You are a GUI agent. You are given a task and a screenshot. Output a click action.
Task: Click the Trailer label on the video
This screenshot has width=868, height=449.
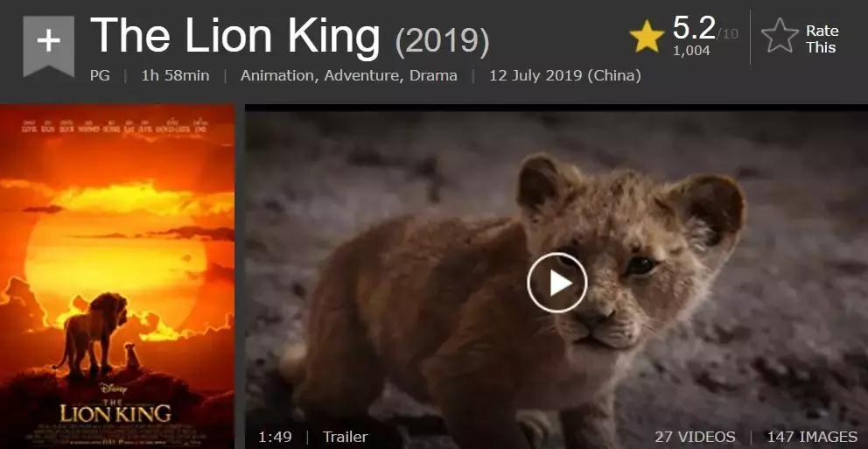345,437
